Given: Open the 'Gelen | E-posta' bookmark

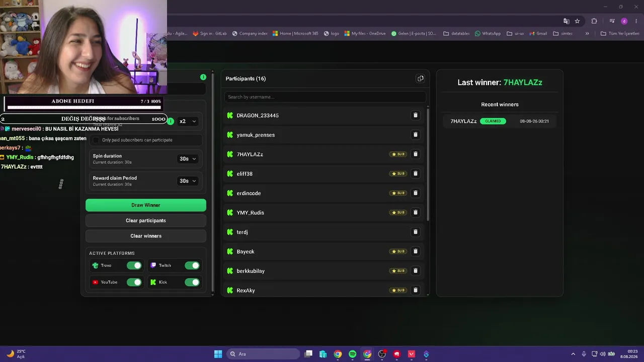Looking at the screenshot, I should pos(414,34).
